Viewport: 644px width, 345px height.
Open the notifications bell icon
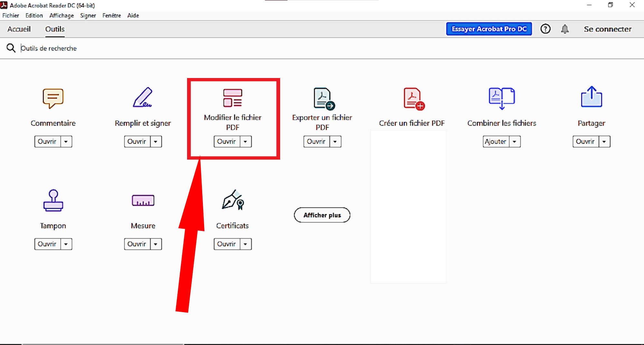pos(565,29)
